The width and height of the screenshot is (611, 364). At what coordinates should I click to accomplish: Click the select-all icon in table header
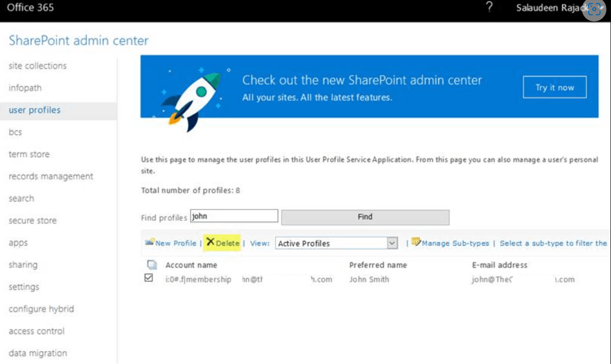coord(152,265)
